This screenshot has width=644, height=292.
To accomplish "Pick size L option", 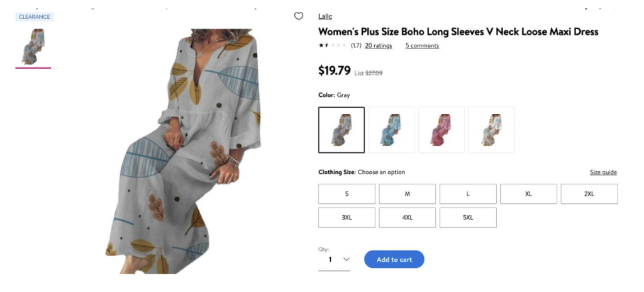I will tap(468, 194).
